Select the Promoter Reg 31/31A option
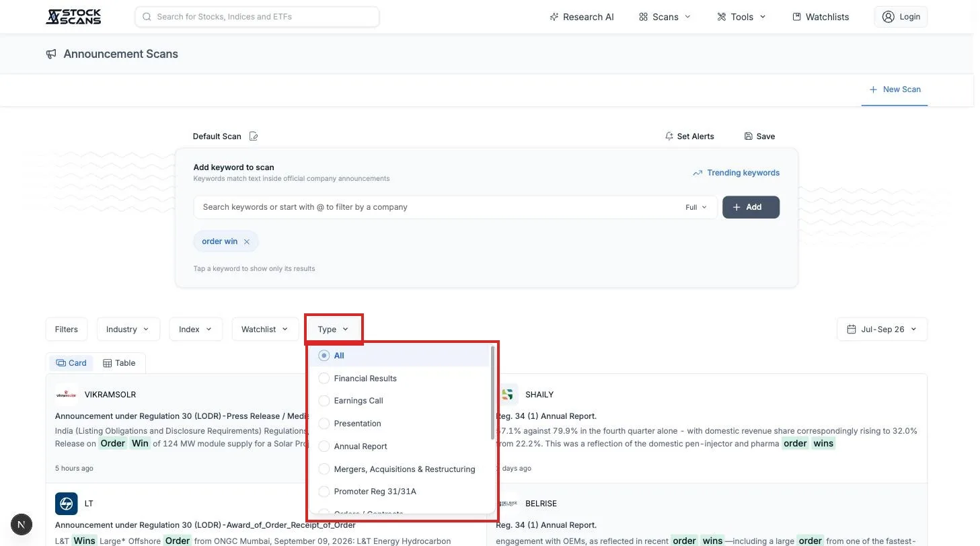Screen dimensions: 980x546 pyautogui.click(x=400, y=492)
